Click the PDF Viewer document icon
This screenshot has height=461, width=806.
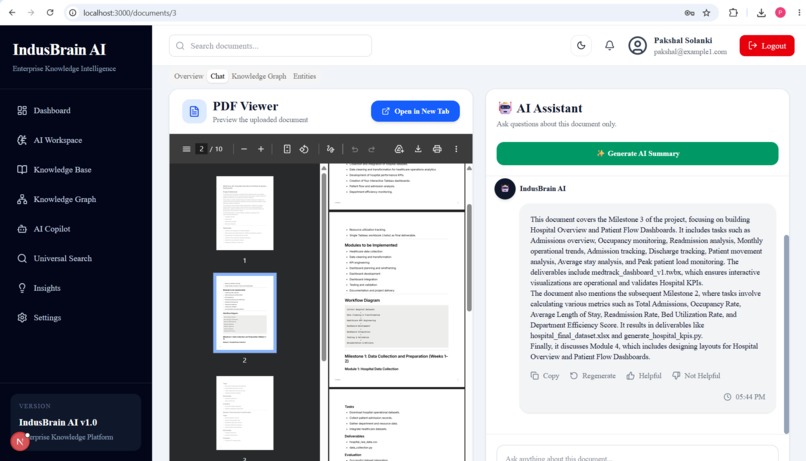click(x=194, y=111)
